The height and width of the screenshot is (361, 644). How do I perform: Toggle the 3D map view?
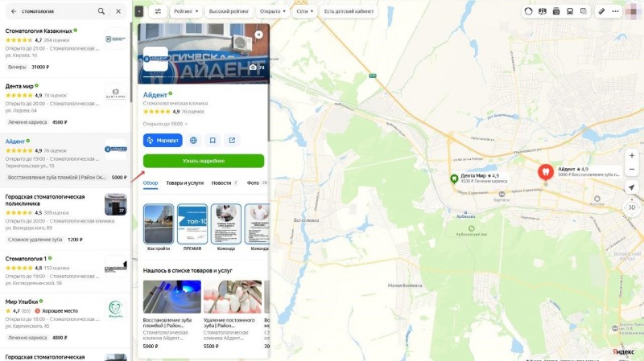click(632, 207)
